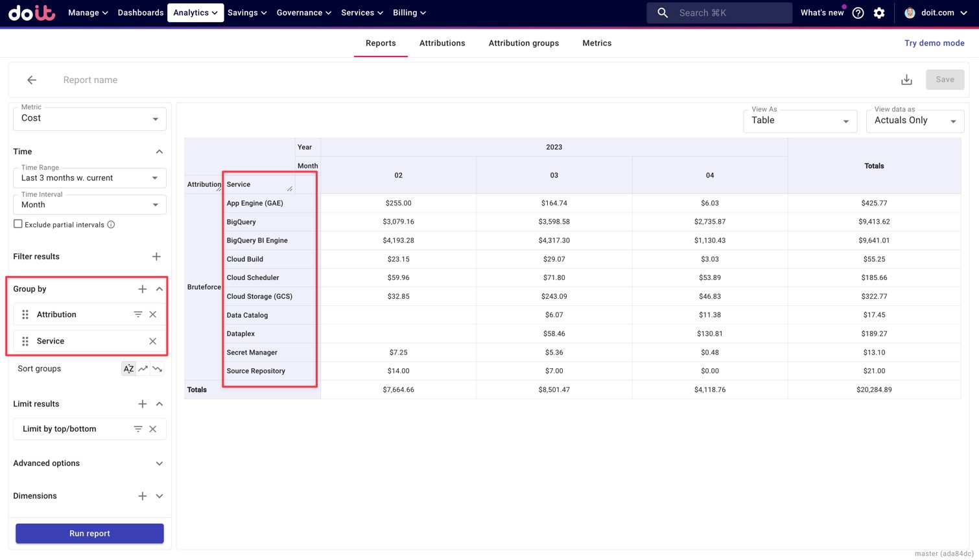
Task: Open the Savings menu
Action: tap(246, 13)
